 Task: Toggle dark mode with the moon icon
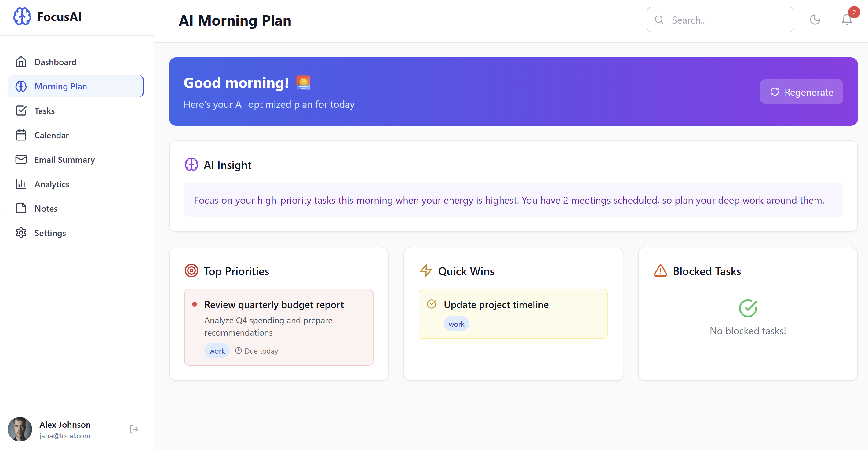(x=815, y=20)
